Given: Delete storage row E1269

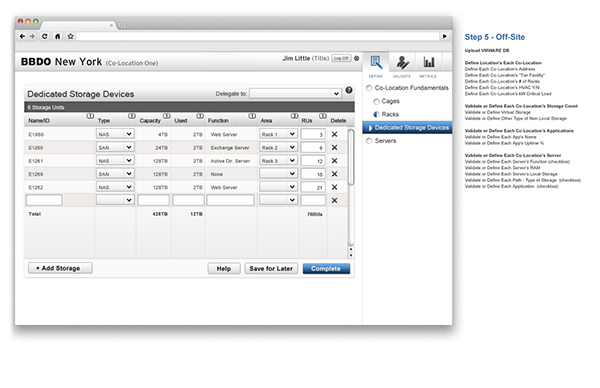Looking at the screenshot, I should (334, 174).
